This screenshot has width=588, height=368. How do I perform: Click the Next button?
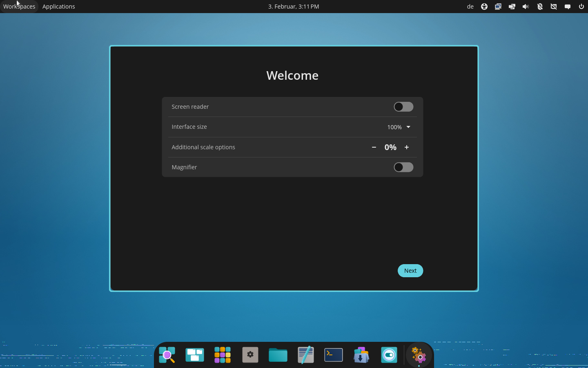point(410,271)
